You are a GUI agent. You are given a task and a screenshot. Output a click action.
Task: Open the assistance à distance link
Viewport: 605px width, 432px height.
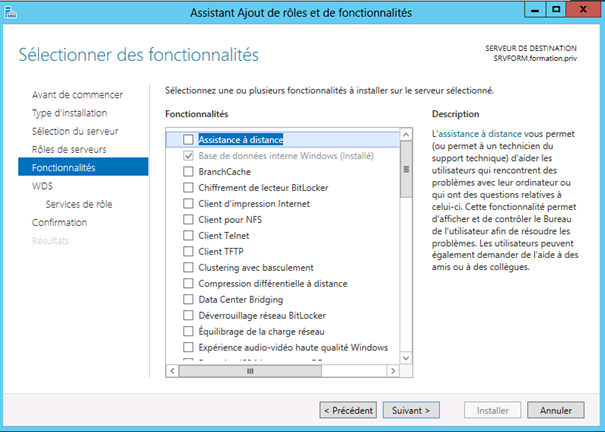coord(480,134)
